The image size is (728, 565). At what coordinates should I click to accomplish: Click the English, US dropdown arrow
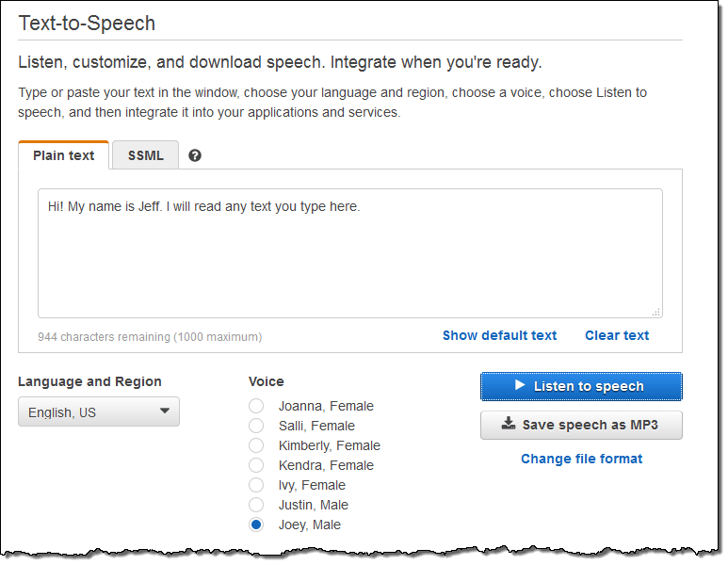pos(165,411)
